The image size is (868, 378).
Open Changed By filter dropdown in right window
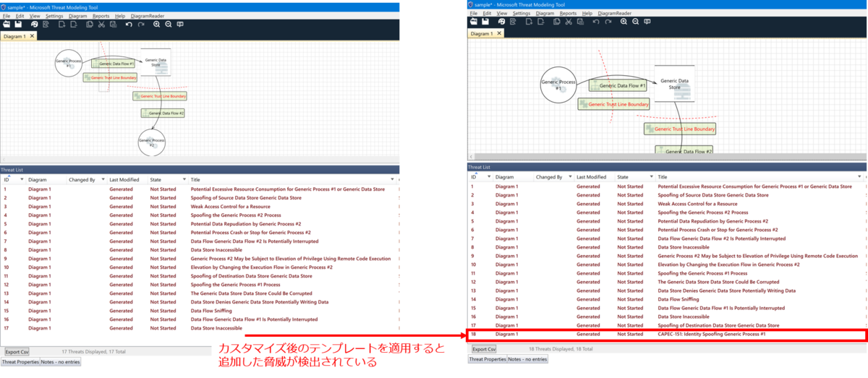pyautogui.click(x=570, y=176)
